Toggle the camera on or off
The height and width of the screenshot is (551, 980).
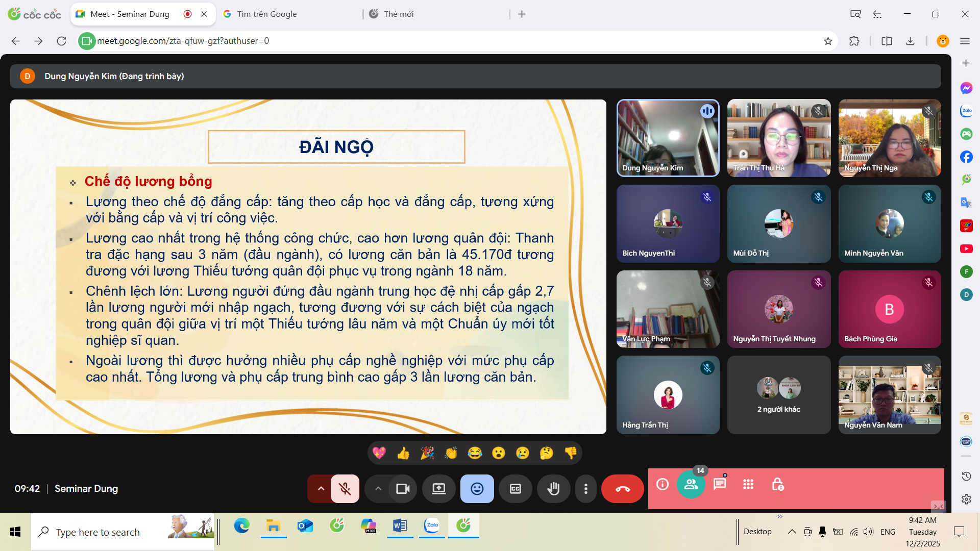point(403,489)
